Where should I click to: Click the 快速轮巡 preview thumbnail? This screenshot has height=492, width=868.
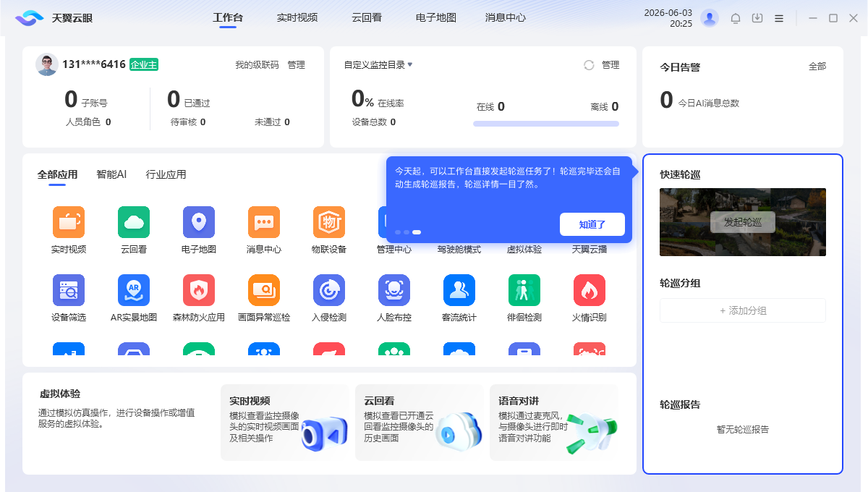[743, 222]
